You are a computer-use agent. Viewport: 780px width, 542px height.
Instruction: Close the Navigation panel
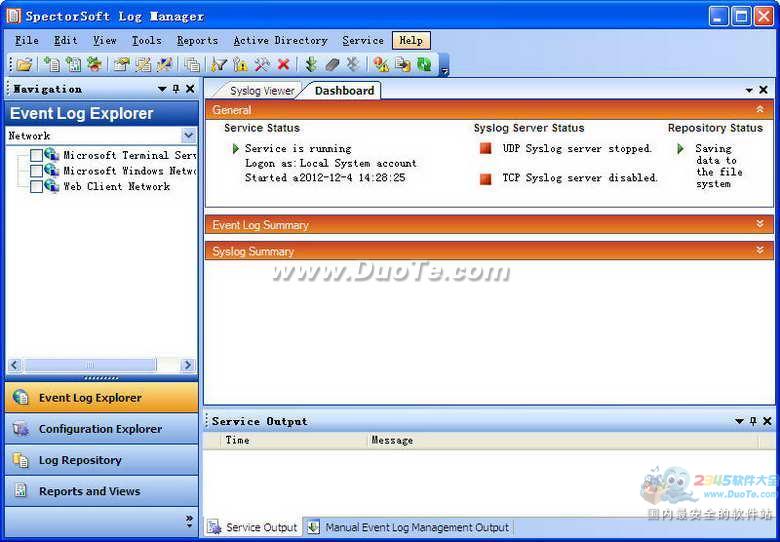pyautogui.click(x=190, y=89)
